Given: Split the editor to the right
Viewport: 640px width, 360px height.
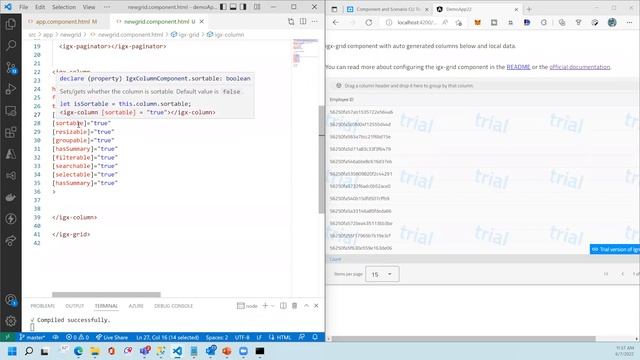Looking at the screenshot, I should pyautogui.click(x=303, y=21).
